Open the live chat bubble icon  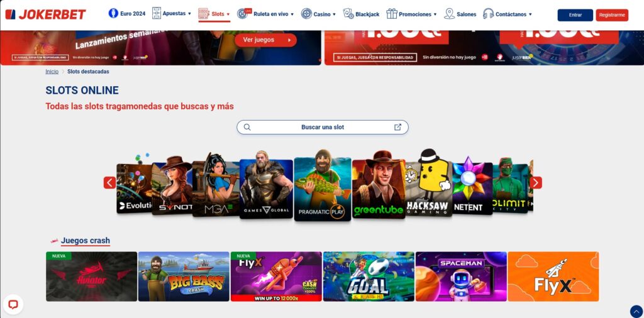[13, 304]
